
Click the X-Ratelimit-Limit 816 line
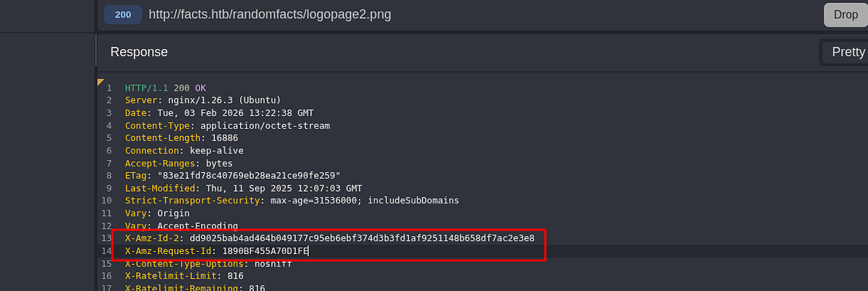184,276
